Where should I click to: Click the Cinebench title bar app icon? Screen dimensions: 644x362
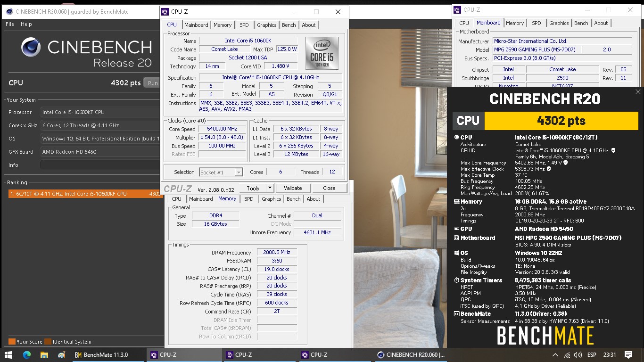pos(9,11)
